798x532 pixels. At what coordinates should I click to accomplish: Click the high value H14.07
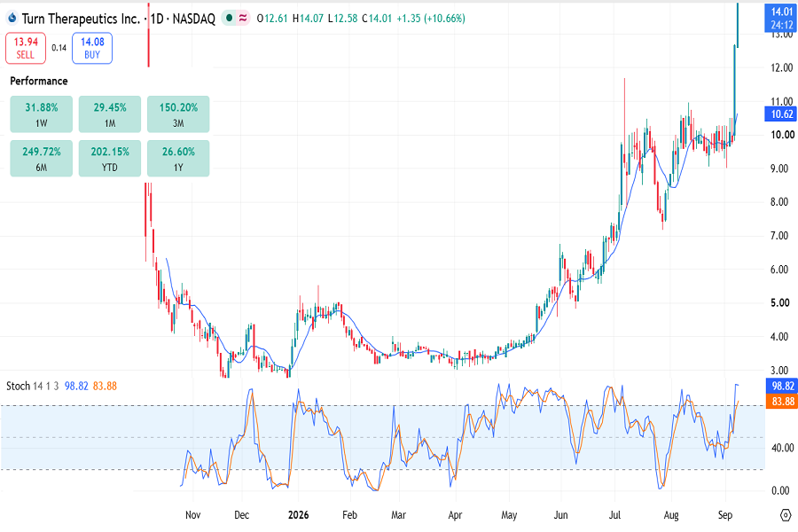click(x=308, y=19)
